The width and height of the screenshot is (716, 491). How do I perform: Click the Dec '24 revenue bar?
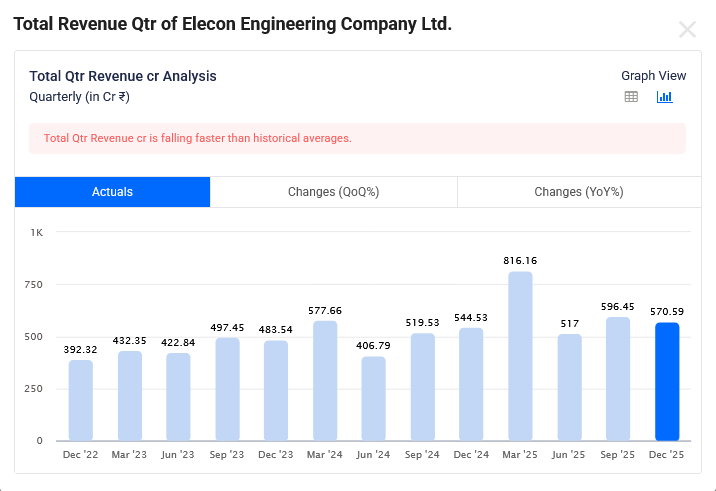[x=472, y=384]
